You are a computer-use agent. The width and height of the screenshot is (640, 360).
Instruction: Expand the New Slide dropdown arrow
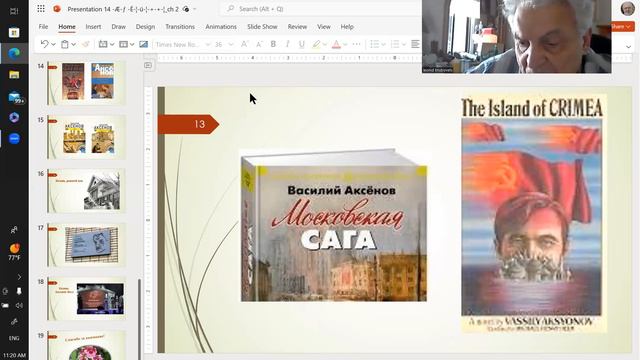pyautogui.click(x=112, y=44)
